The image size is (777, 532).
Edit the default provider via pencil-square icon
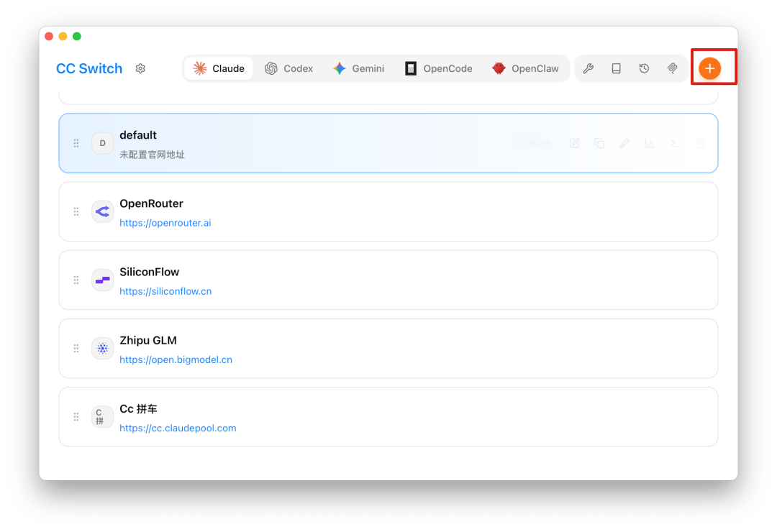tap(574, 143)
